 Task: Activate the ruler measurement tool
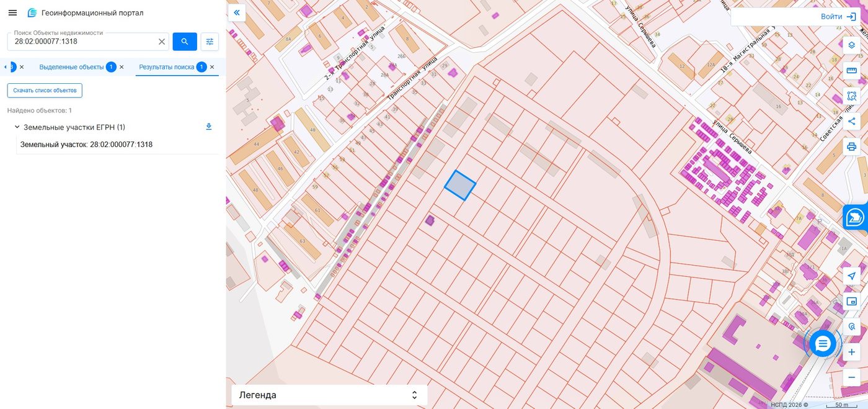pyautogui.click(x=852, y=70)
